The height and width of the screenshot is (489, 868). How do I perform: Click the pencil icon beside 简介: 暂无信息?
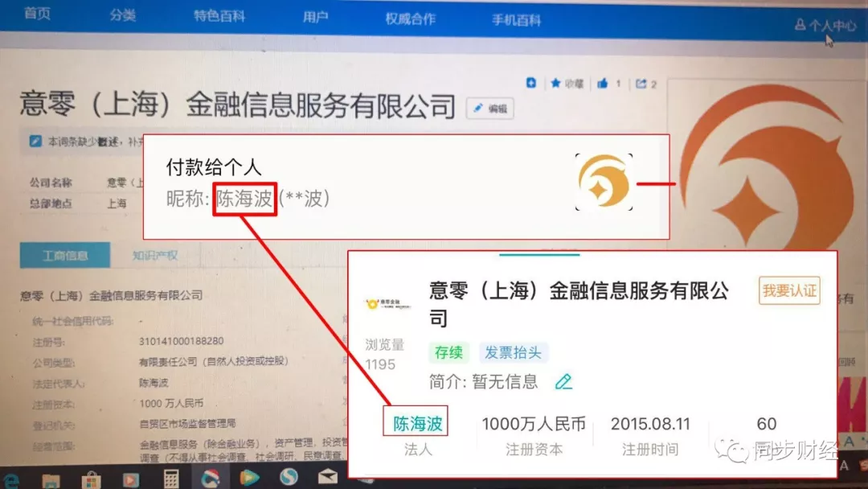pyautogui.click(x=563, y=381)
